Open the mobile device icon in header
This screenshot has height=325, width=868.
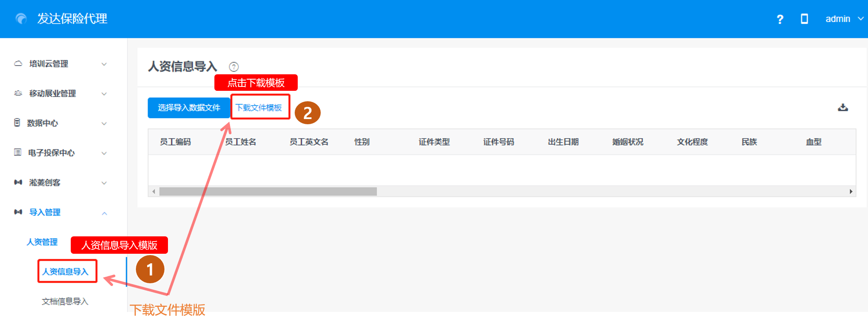804,19
